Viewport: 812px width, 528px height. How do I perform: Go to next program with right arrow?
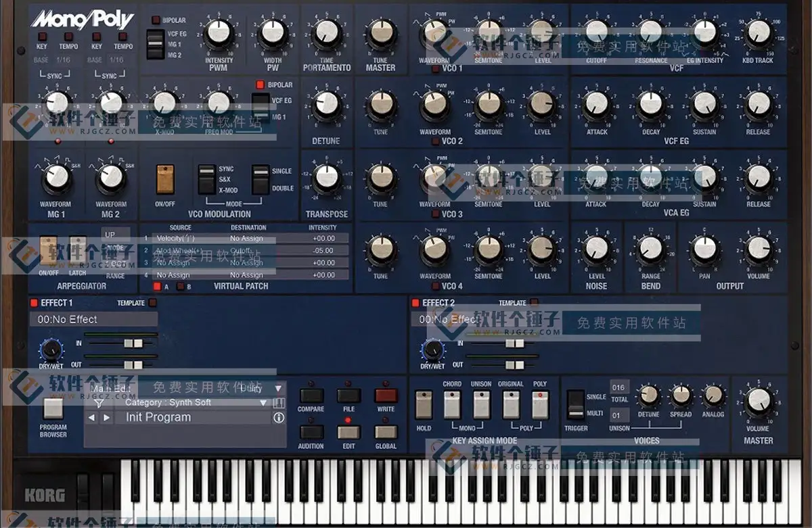(106, 418)
